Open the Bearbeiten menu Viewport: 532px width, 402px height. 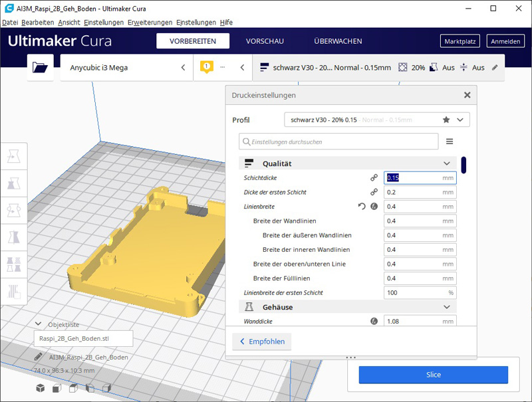(38, 23)
